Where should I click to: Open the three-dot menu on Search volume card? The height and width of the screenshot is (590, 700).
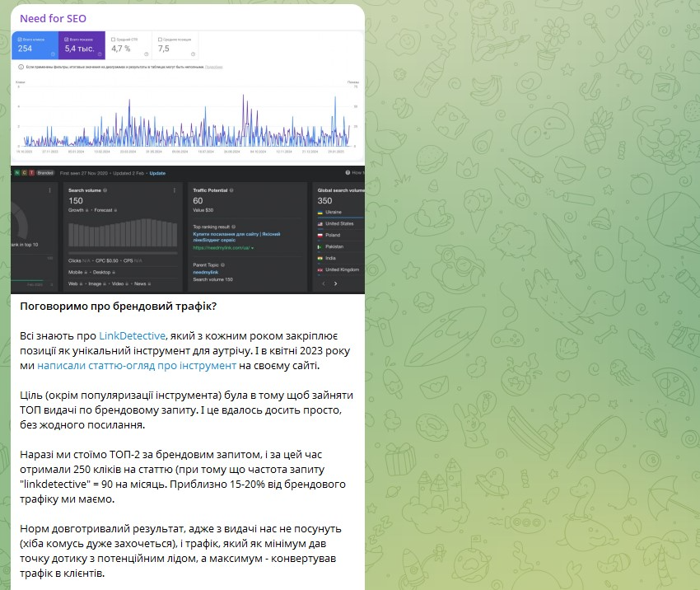(x=174, y=190)
